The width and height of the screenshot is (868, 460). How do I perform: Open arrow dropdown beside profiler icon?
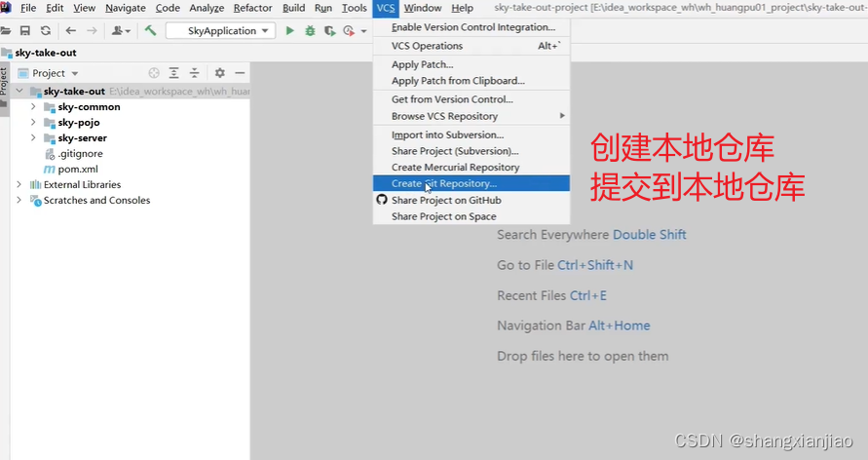click(x=363, y=31)
